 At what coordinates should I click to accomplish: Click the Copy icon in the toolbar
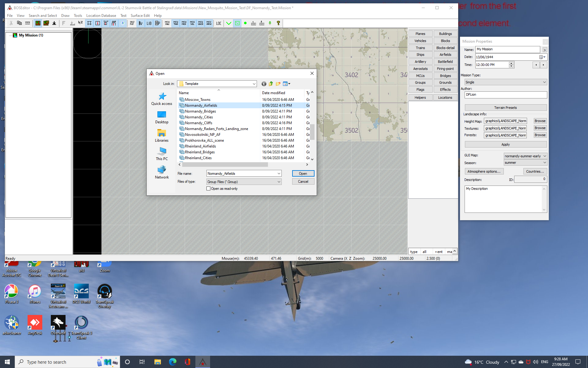[x=19, y=23]
